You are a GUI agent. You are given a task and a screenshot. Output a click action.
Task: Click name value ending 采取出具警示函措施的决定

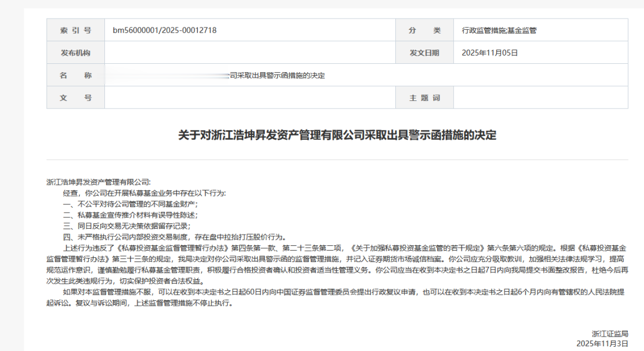[x=277, y=76]
